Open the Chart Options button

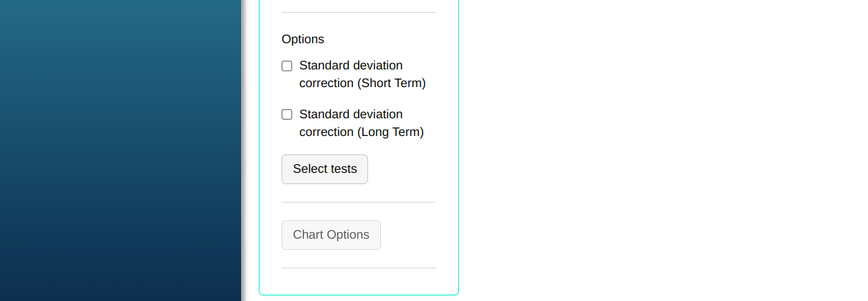point(331,235)
